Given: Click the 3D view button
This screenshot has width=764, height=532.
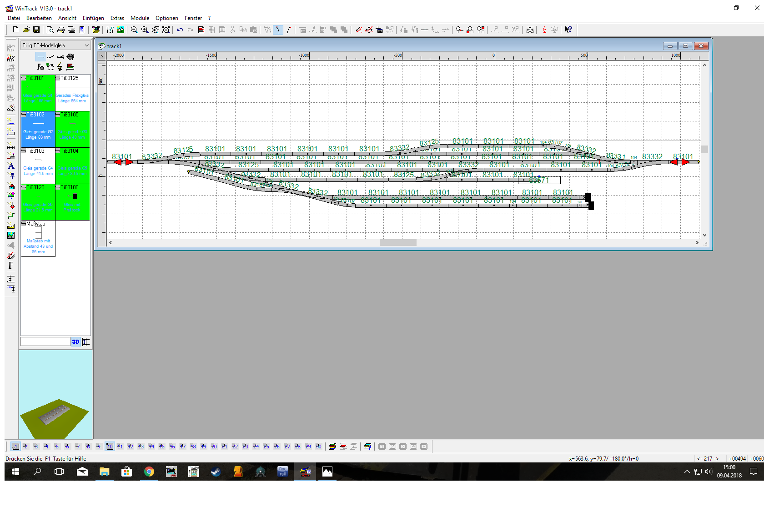Looking at the screenshot, I should (75, 341).
